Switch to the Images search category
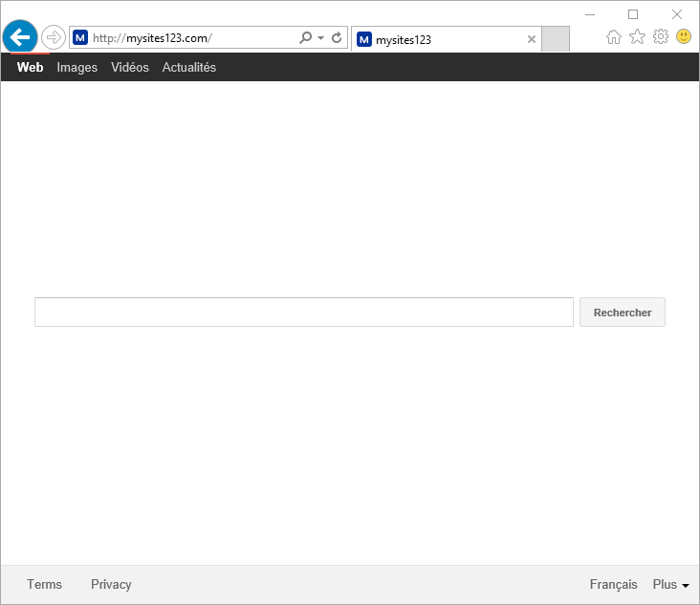Viewport: 700px width, 605px height. 77,67
